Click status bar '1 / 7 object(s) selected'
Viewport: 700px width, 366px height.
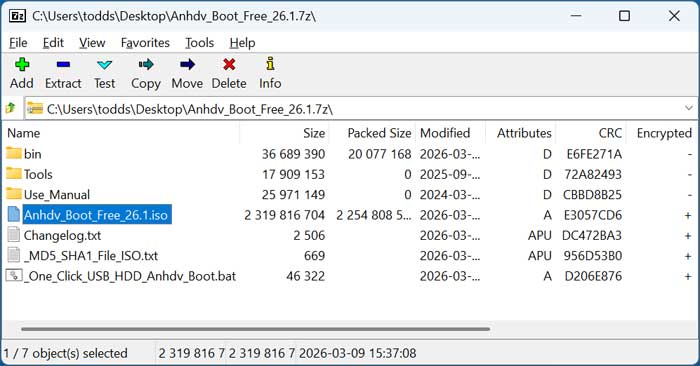coord(66,353)
